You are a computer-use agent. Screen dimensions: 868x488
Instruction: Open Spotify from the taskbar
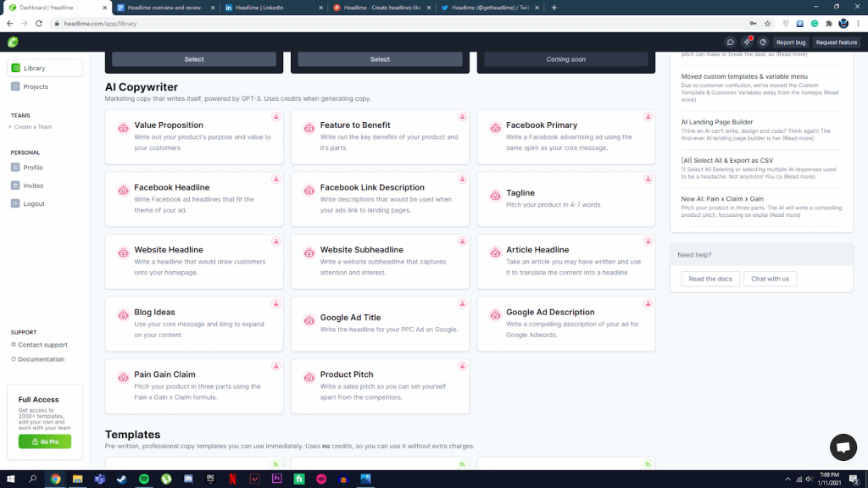click(144, 480)
